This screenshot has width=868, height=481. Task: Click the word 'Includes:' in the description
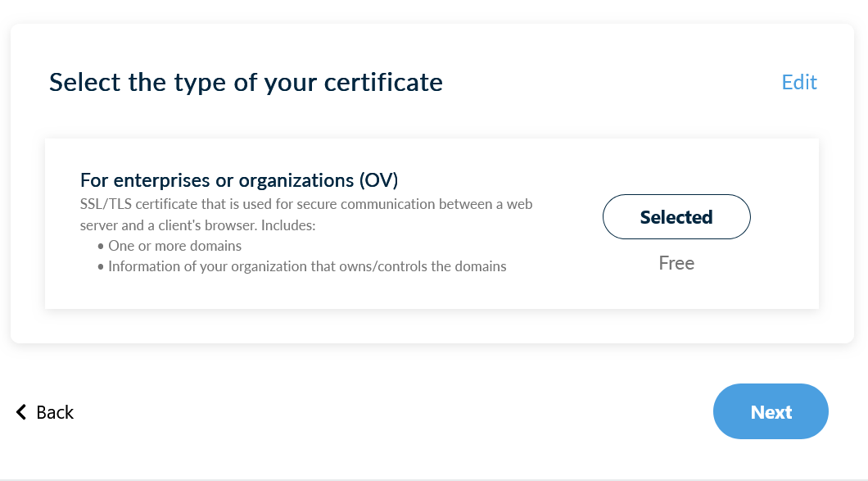click(288, 225)
